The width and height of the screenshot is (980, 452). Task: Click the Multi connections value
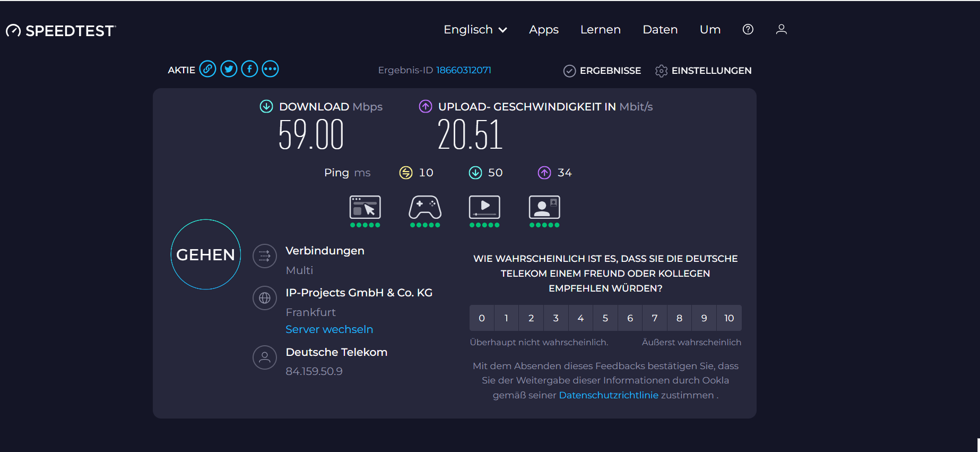pos(300,270)
